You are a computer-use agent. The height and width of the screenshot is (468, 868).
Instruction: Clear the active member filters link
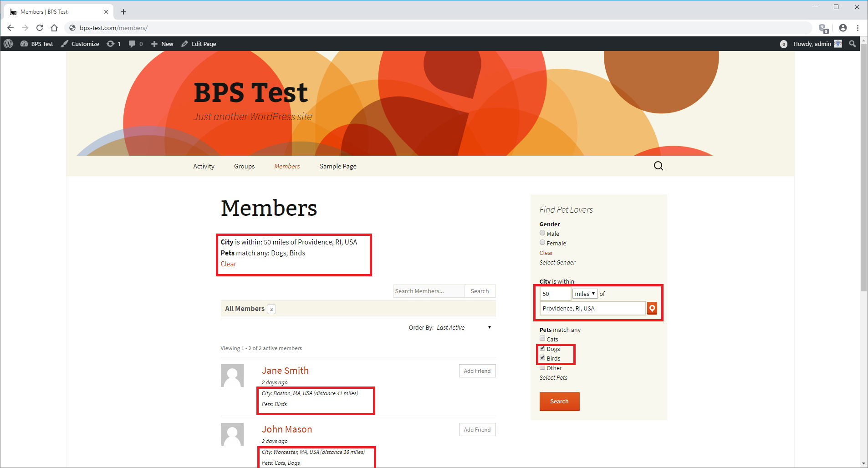point(229,264)
